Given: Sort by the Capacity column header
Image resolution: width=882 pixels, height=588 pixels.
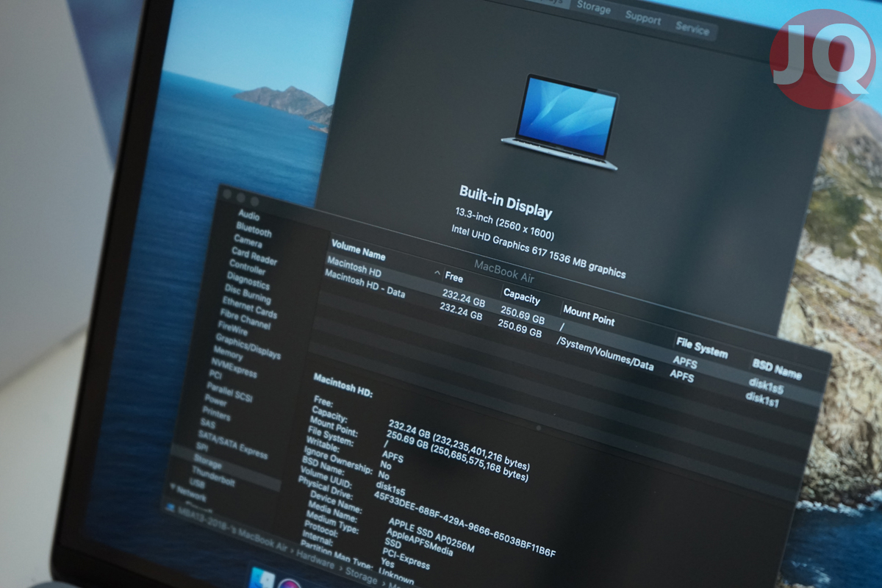Looking at the screenshot, I should point(521,295).
